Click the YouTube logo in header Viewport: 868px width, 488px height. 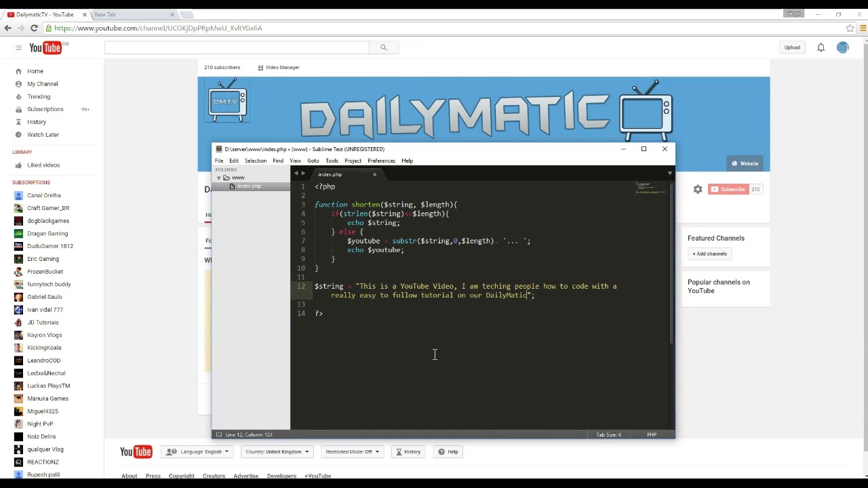point(45,47)
